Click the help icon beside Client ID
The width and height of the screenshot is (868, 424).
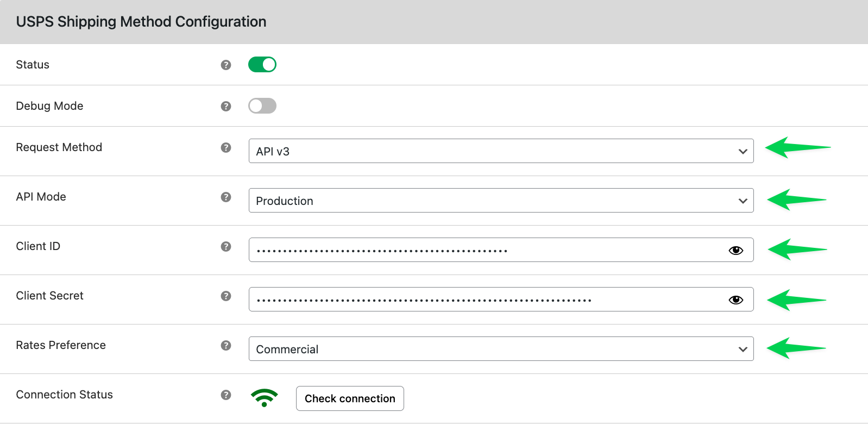click(226, 246)
